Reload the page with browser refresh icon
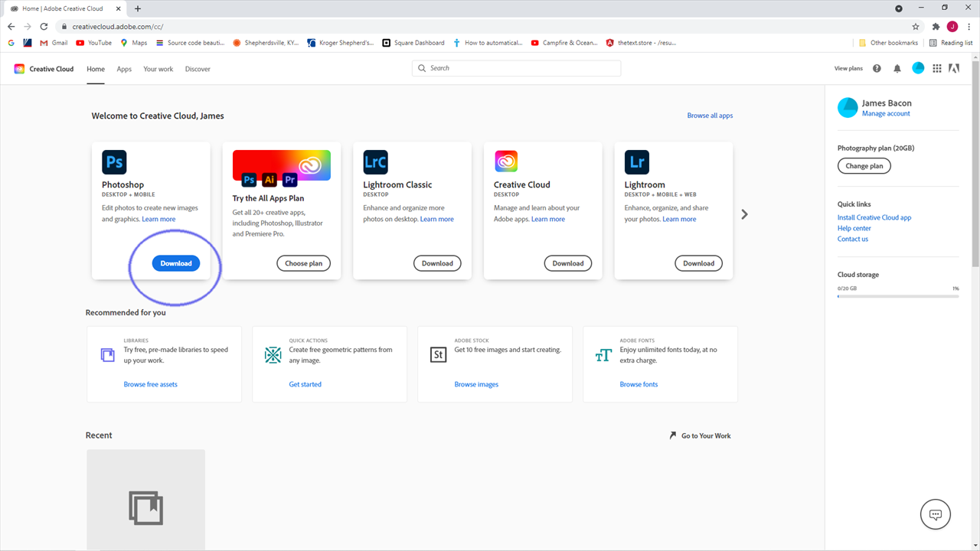Viewport: 980px width, 551px height. (44, 26)
